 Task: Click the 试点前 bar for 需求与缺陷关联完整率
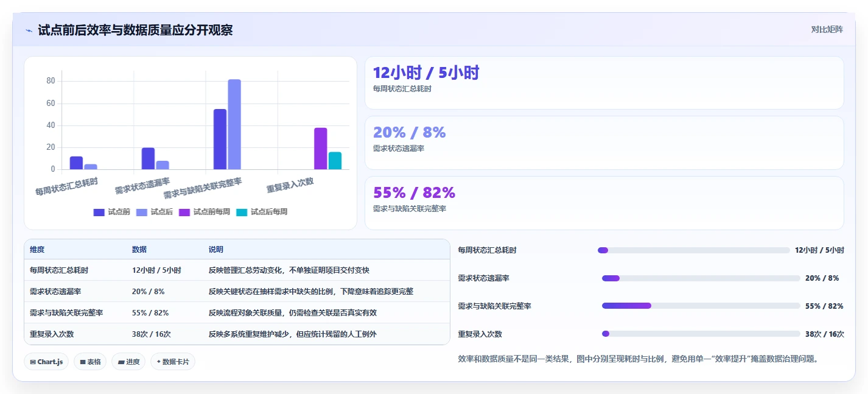point(220,139)
